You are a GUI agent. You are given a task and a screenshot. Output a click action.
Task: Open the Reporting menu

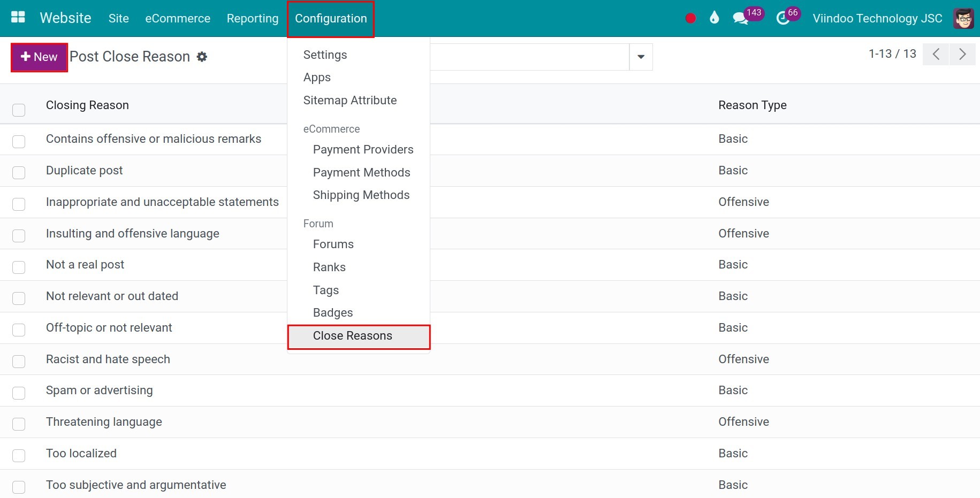253,18
